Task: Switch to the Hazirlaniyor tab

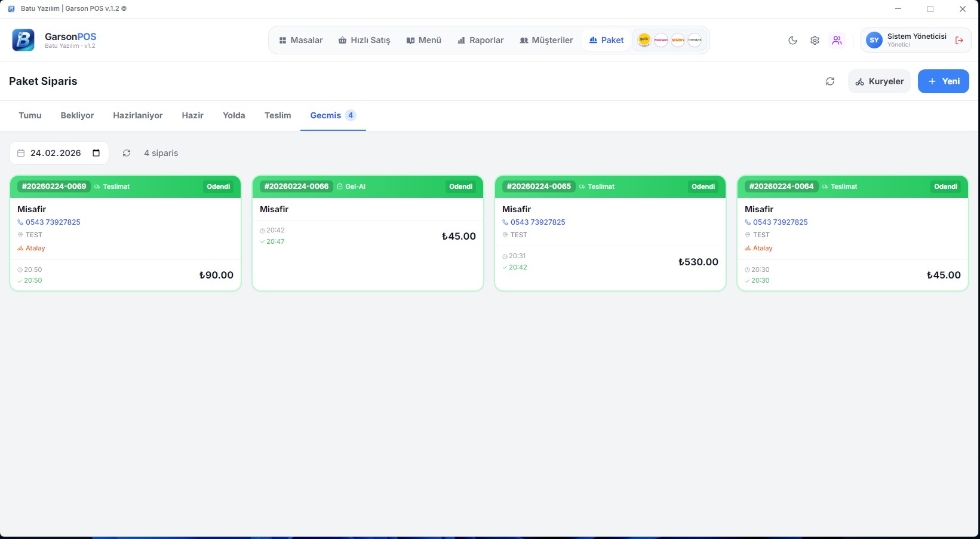Action: pyautogui.click(x=137, y=115)
